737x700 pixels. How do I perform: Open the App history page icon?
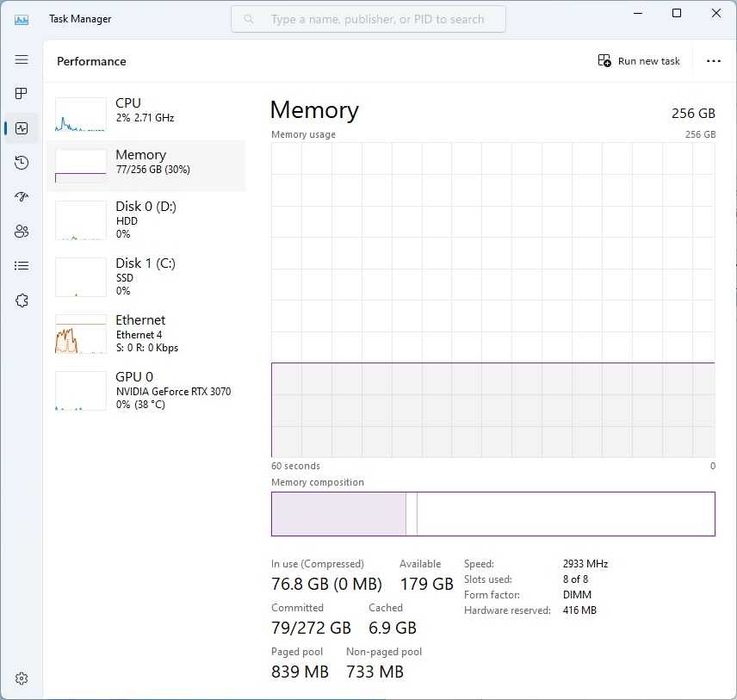21,163
